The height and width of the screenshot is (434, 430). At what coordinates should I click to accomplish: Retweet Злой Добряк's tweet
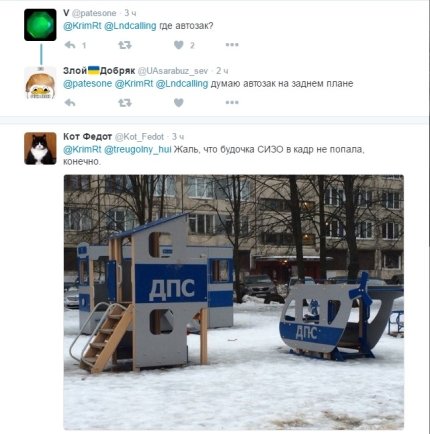point(125,103)
